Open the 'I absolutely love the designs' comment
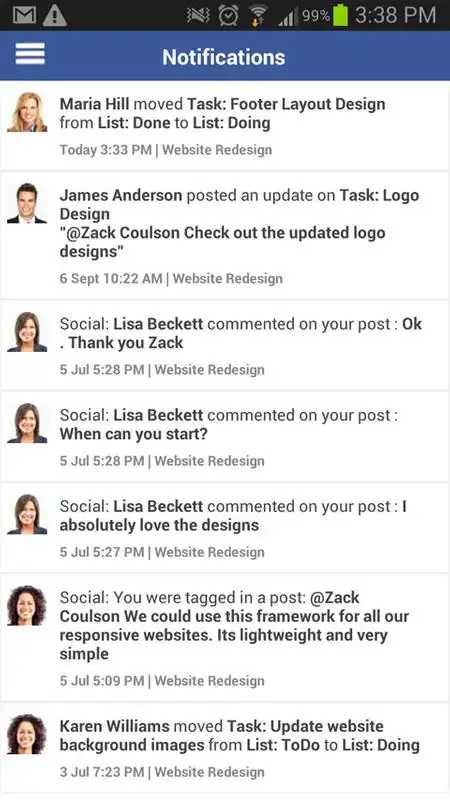This screenshot has width=450, height=800. click(x=225, y=528)
